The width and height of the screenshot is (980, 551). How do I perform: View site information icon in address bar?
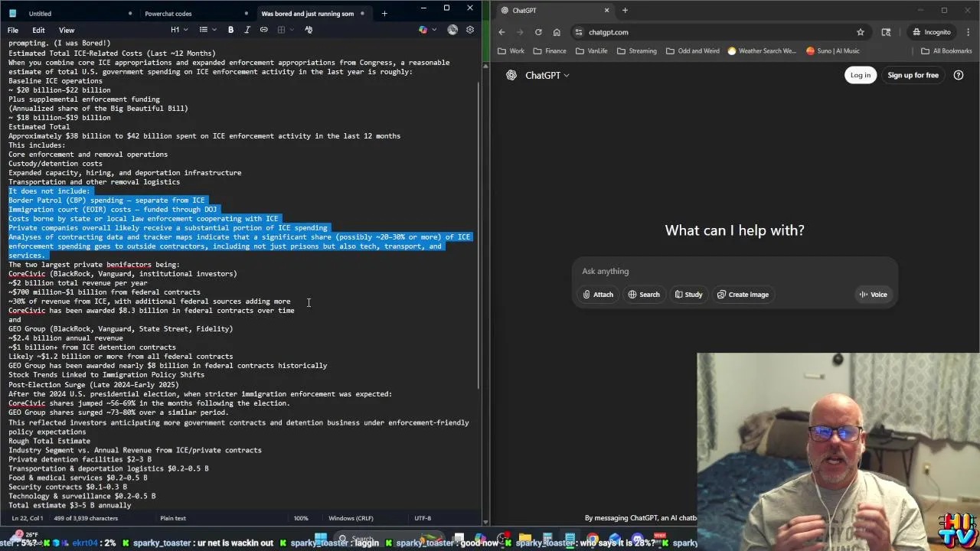(579, 32)
